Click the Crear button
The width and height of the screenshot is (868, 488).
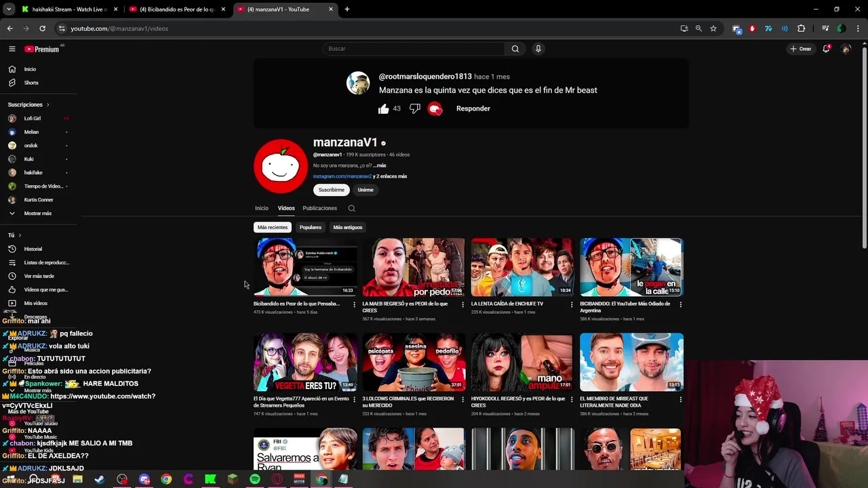[x=800, y=49]
